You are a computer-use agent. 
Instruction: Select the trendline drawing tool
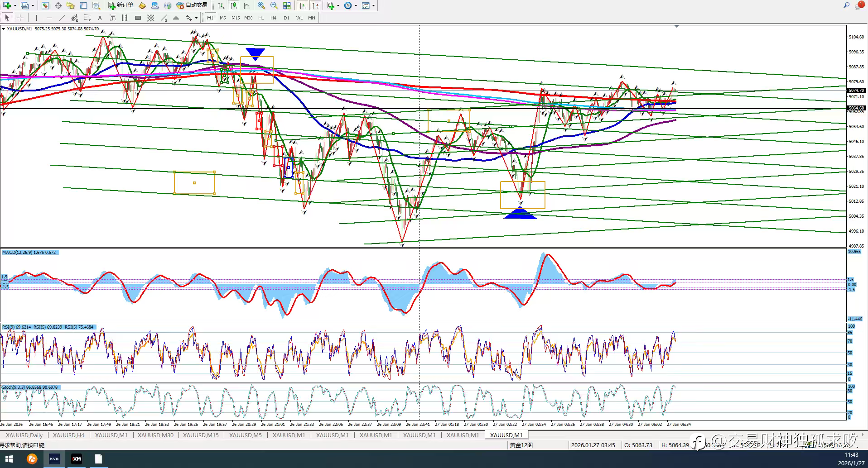click(x=62, y=18)
